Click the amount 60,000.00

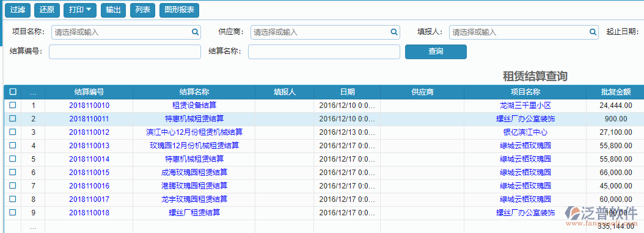click(616, 199)
